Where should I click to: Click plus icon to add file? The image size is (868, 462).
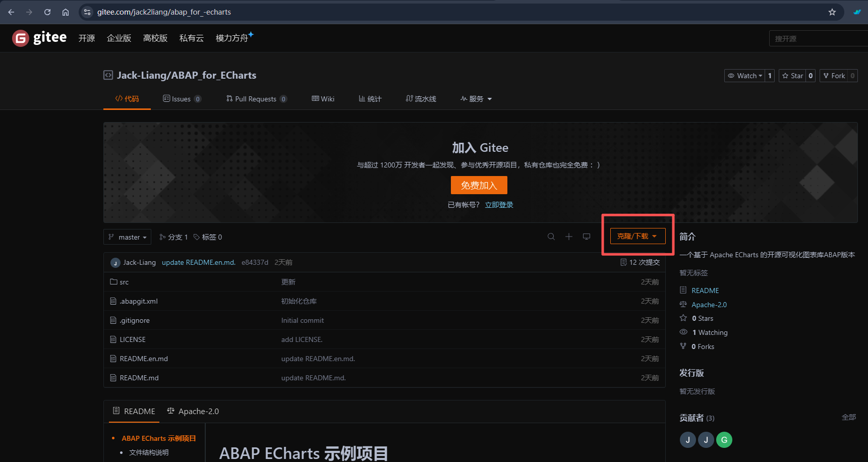tap(569, 237)
